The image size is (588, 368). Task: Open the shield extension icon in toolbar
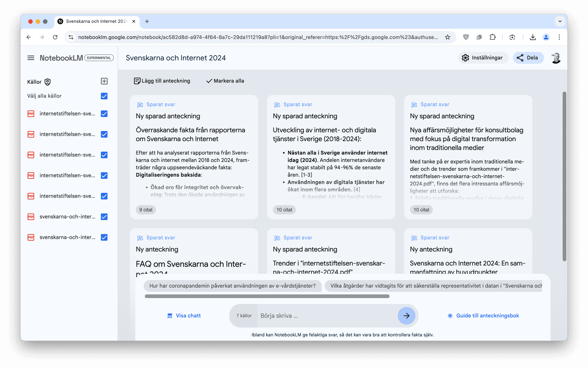(466, 37)
